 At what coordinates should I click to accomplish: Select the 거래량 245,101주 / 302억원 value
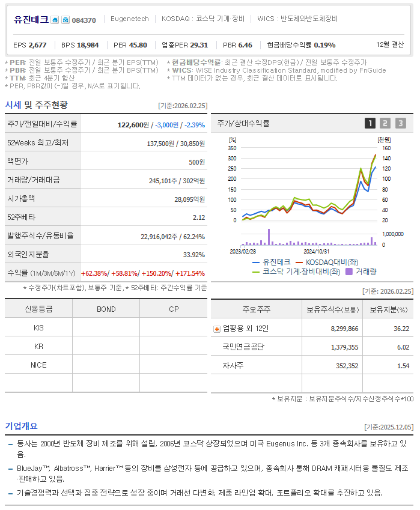point(177,181)
